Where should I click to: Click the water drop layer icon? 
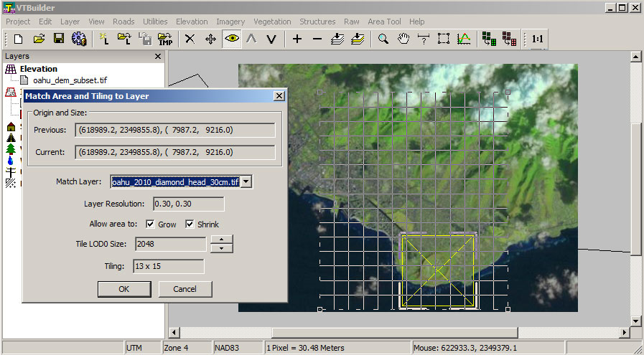pyautogui.click(x=11, y=161)
